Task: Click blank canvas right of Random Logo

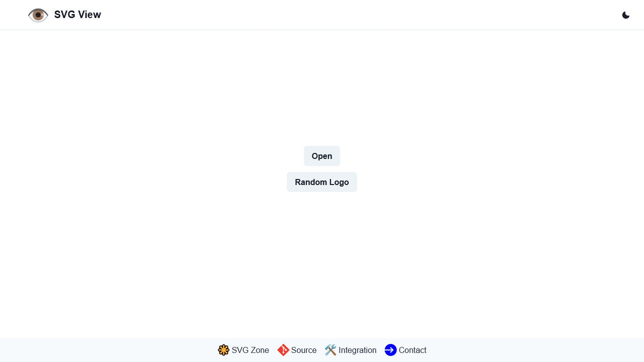Action: [502, 182]
